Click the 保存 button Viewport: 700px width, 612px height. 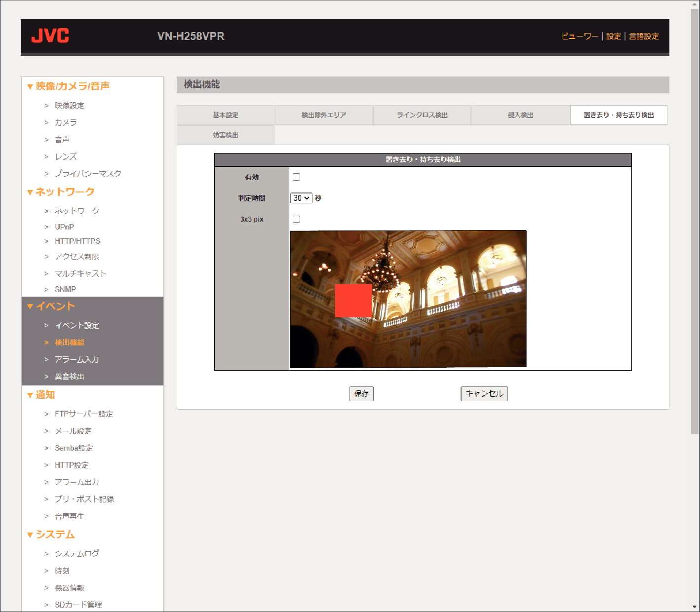(x=361, y=393)
